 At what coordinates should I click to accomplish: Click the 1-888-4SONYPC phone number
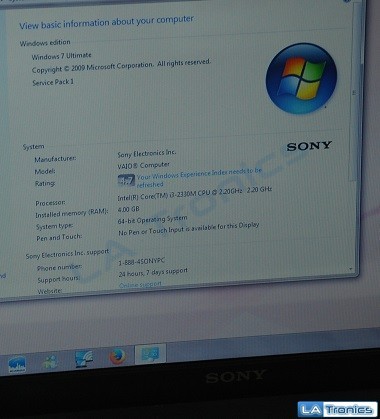coord(141,262)
